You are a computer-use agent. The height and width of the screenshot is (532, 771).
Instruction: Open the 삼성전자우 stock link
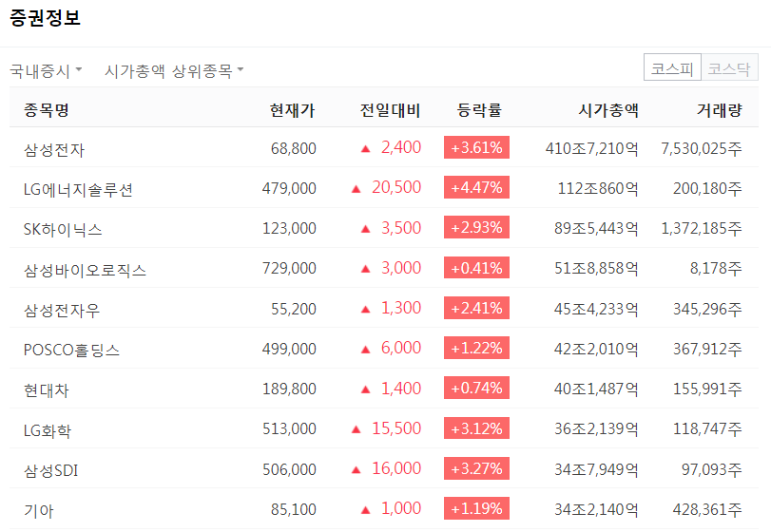point(62,310)
